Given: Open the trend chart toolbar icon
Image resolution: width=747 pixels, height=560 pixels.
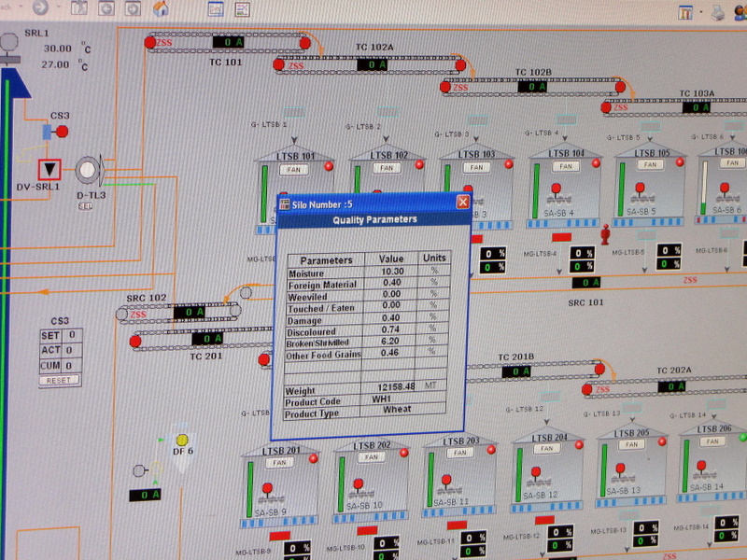Looking at the screenshot, I should pos(216,10).
